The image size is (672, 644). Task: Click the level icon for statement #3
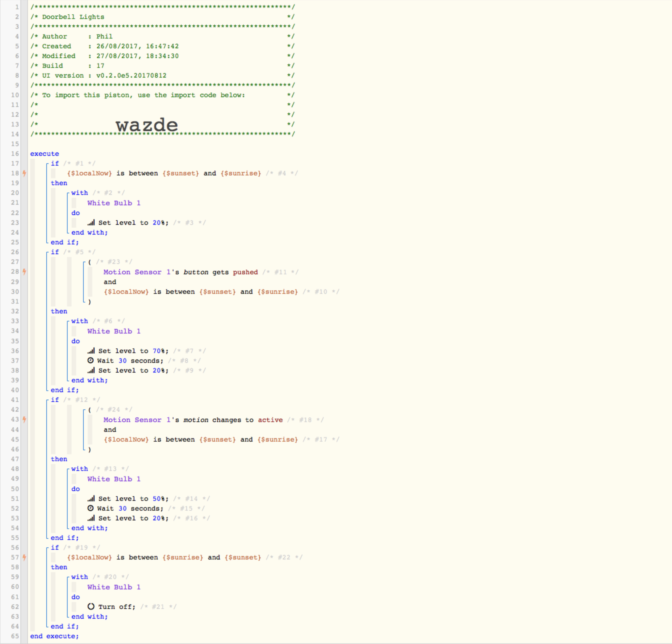coord(91,223)
